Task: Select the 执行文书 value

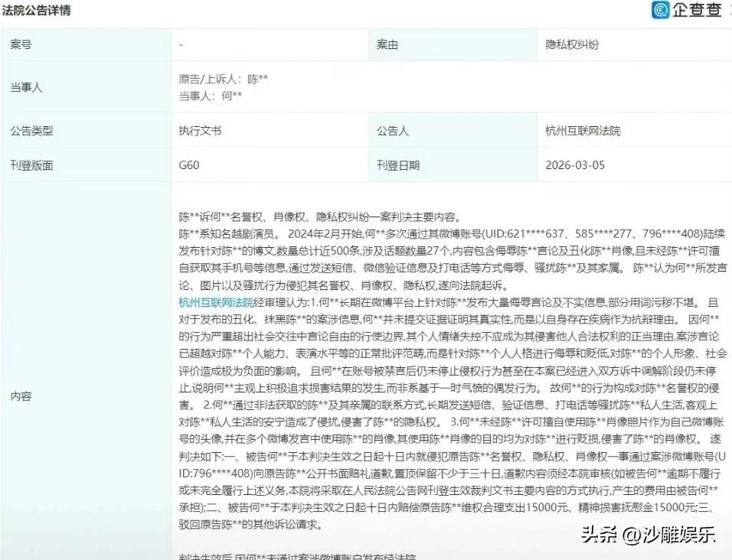Action: click(x=200, y=131)
